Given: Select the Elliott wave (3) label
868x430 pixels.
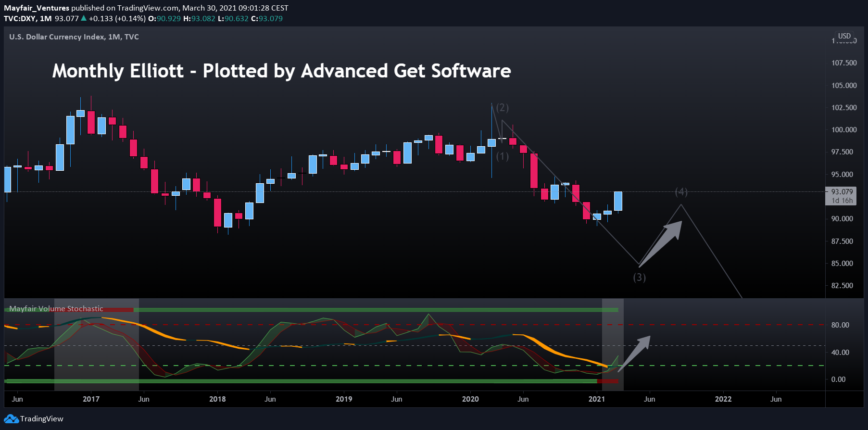Looking at the screenshot, I should click(640, 278).
